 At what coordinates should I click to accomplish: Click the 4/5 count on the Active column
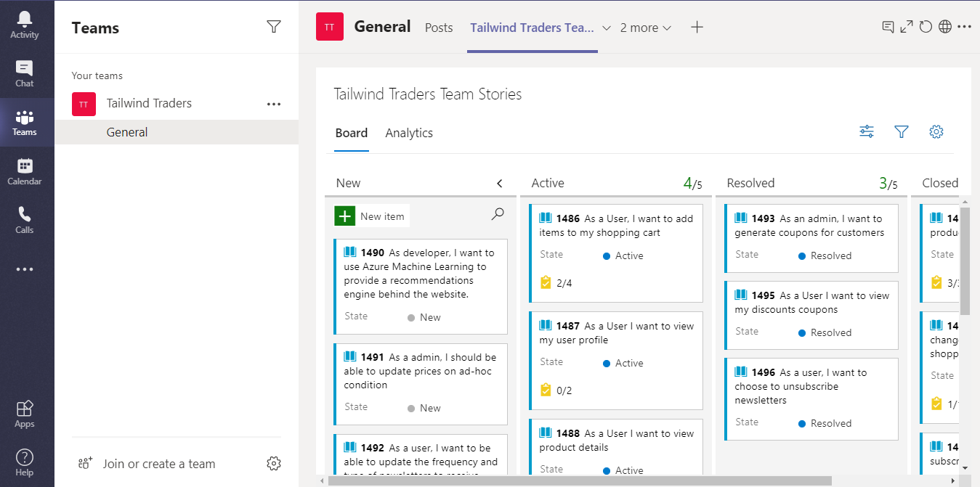coord(693,184)
